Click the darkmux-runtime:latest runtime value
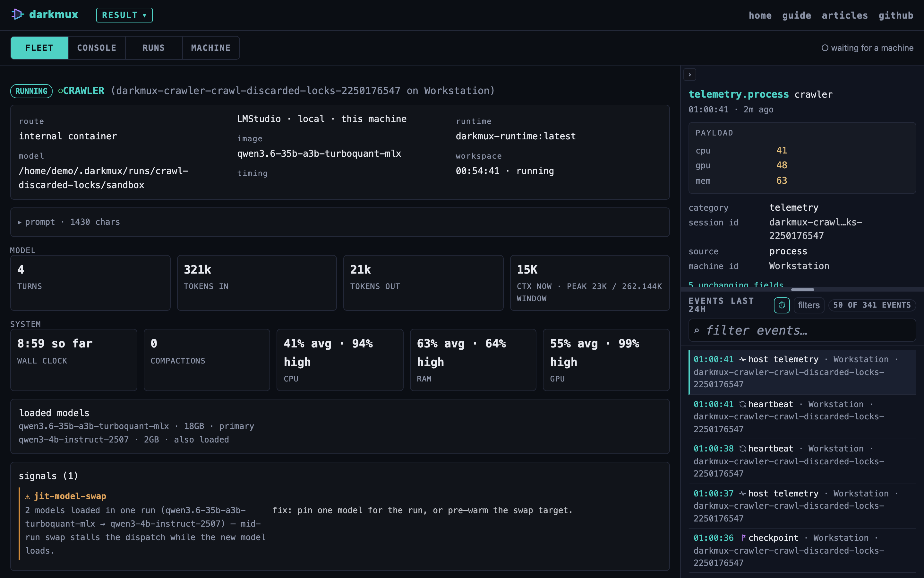This screenshot has height=578, width=924. (516, 136)
